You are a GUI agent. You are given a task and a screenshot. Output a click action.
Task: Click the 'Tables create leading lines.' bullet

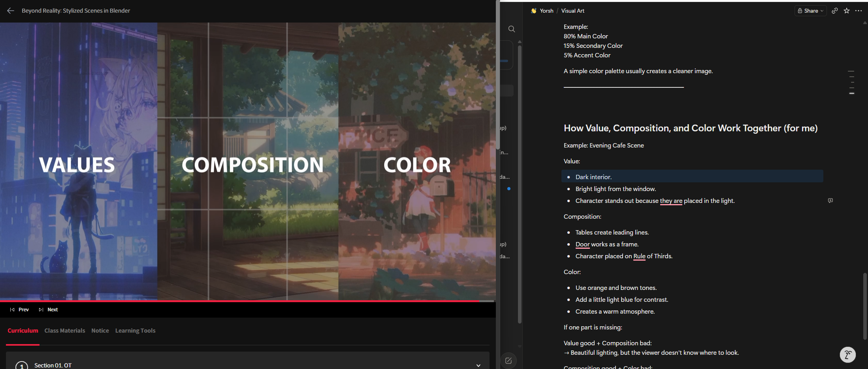612,233
